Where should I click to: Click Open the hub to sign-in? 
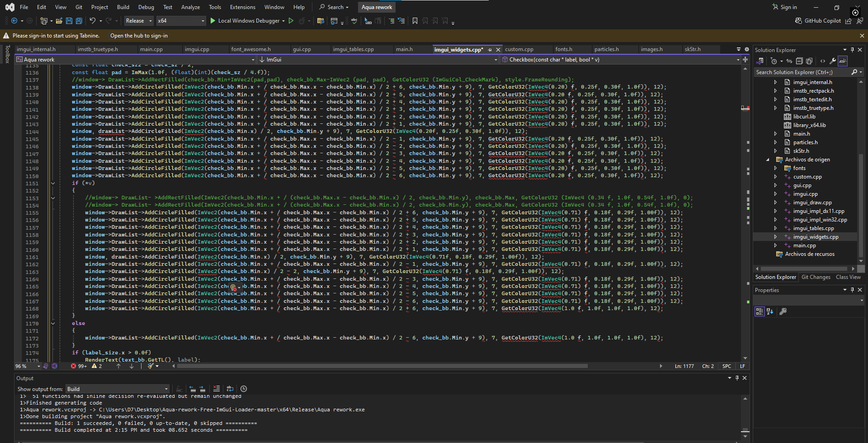[x=139, y=36]
